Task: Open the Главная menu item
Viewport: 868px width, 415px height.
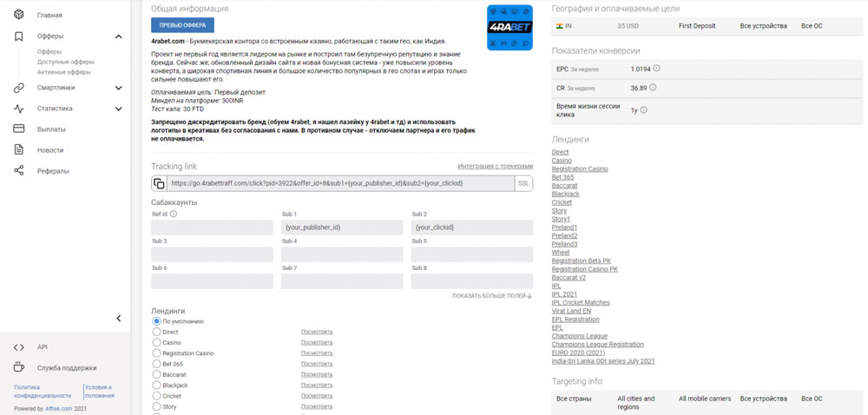Action: tap(49, 15)
